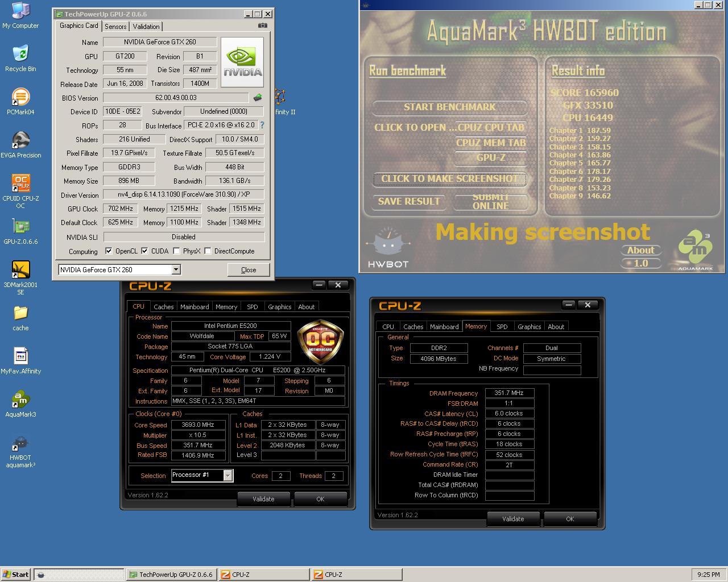Click the BIOS save chip icon in GPU-Z
This screenshot has height=582, width=728.
click(258, 98)
